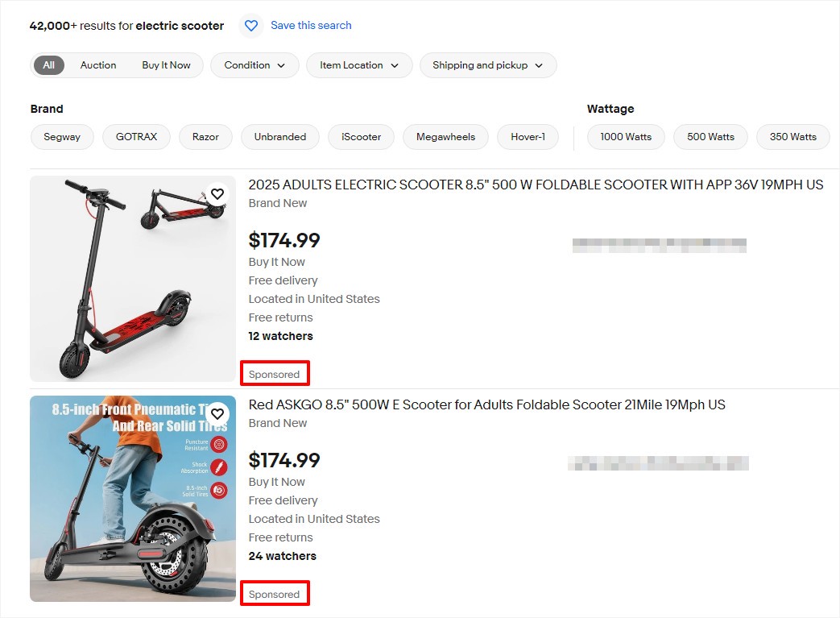Image resolution: width=840 pixels, height=618 pixels.
Task: Switch to the Auction tab
Action: pyautogui.click(x=97, y=65)
